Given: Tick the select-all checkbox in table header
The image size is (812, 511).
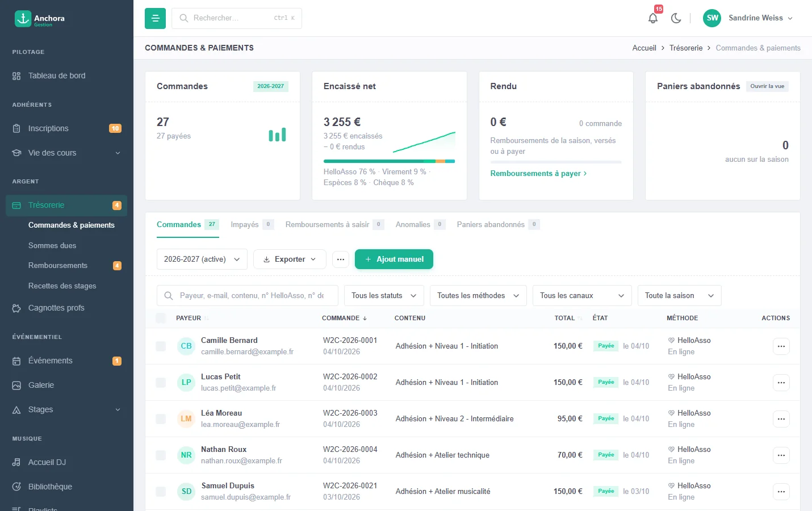Looking at the screenshot, I should pos(161,318).
